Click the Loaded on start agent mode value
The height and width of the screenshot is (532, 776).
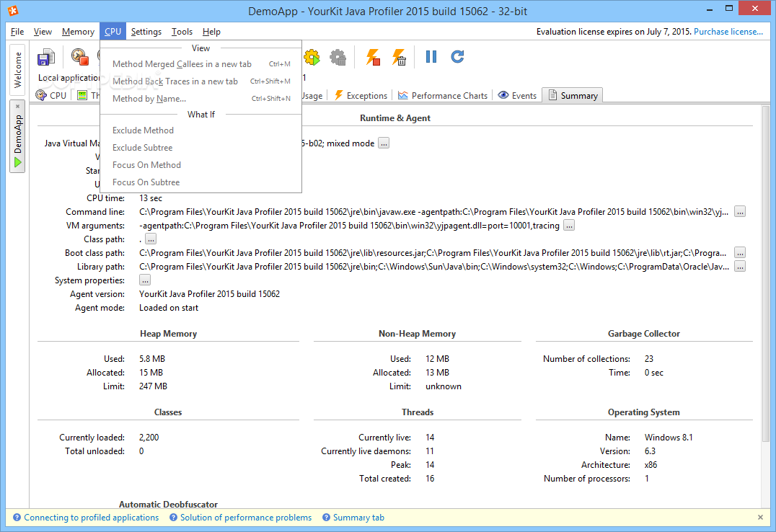click(x=168, y=308)
